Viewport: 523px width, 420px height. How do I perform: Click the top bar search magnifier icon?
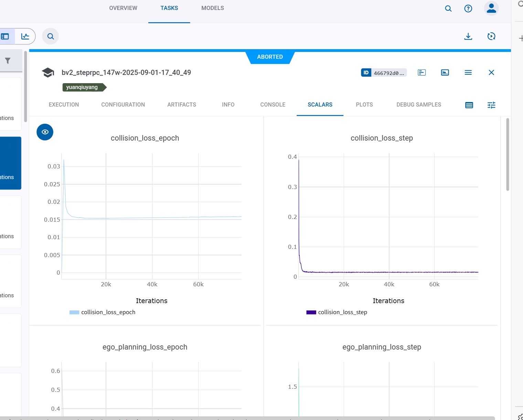point(448,9)
